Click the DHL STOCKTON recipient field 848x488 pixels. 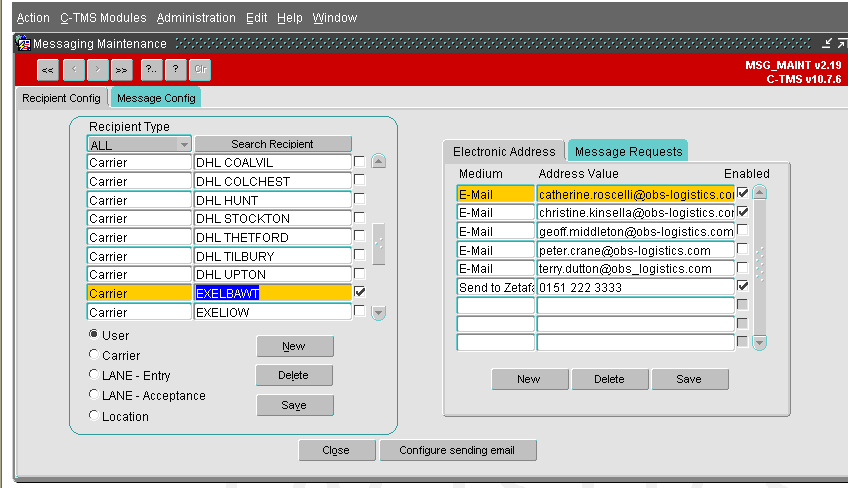(273, 219)
